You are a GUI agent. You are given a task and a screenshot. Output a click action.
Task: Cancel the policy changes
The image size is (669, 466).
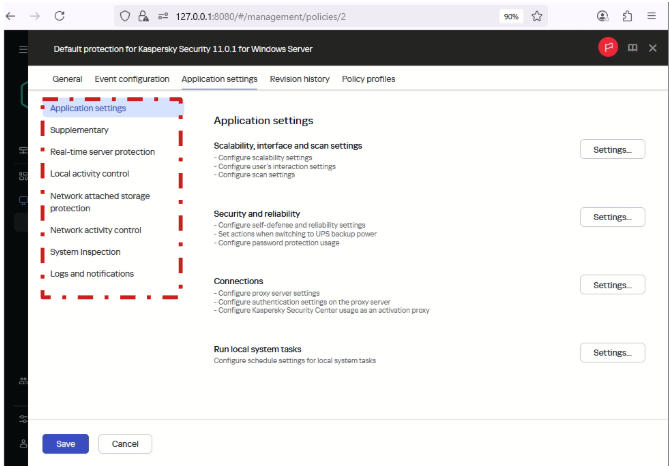tap(125, 444)
